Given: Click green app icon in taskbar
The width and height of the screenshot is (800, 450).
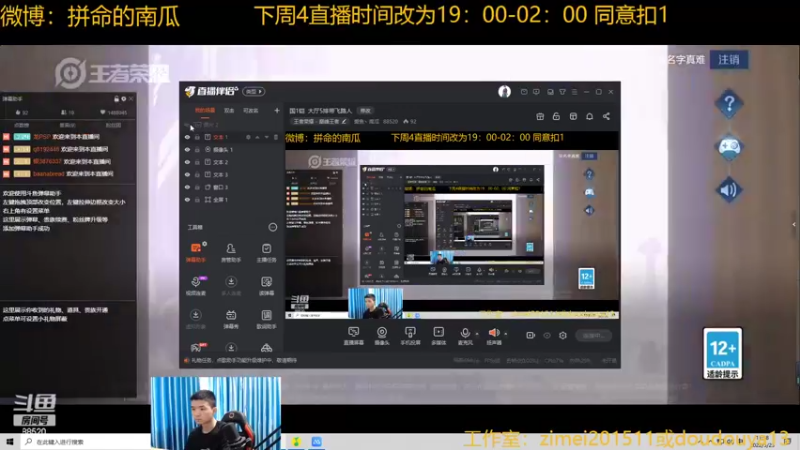Looking at the screenshot, I should 296,442.
